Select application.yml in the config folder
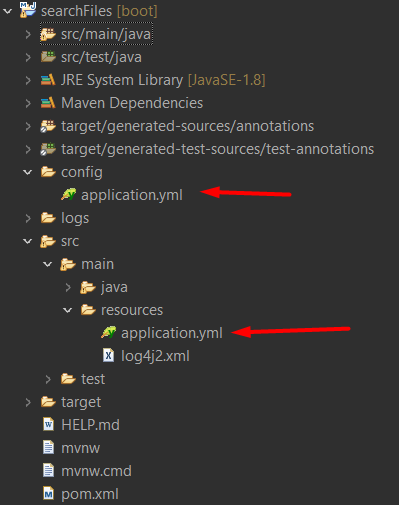 coord(132,195)
